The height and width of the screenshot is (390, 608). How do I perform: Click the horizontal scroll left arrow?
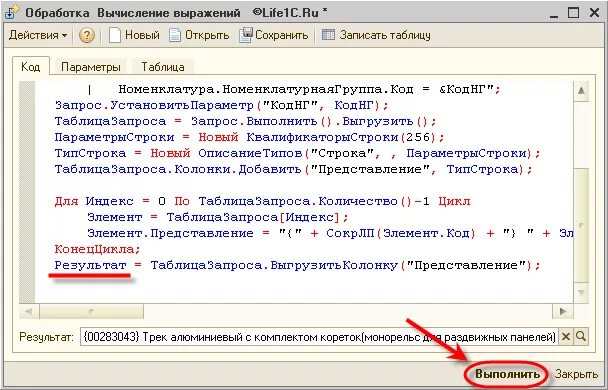[29, 311]
